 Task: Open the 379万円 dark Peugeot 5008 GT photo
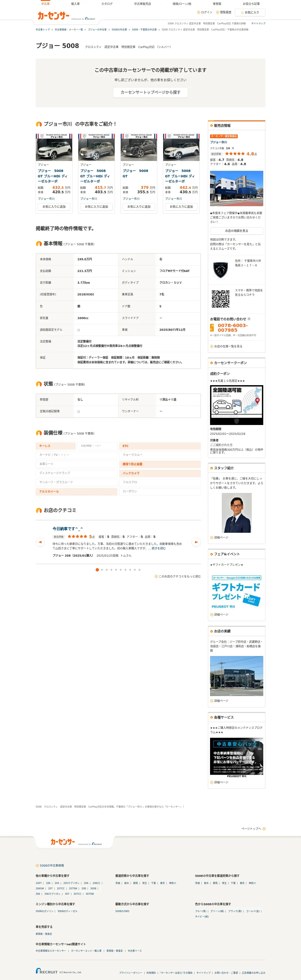139,147
